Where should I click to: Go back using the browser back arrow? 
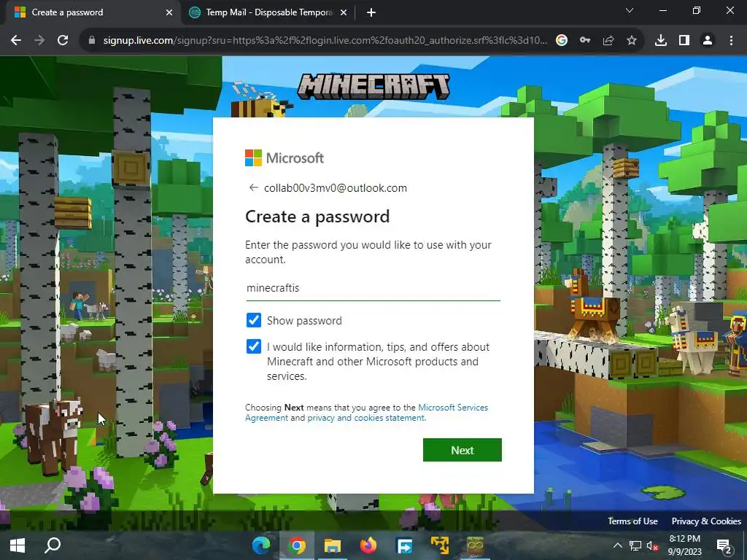pos(16,41)
